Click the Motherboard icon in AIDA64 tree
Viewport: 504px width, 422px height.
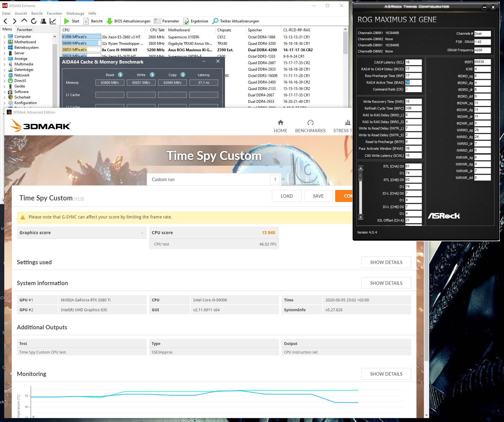(10, 42)
